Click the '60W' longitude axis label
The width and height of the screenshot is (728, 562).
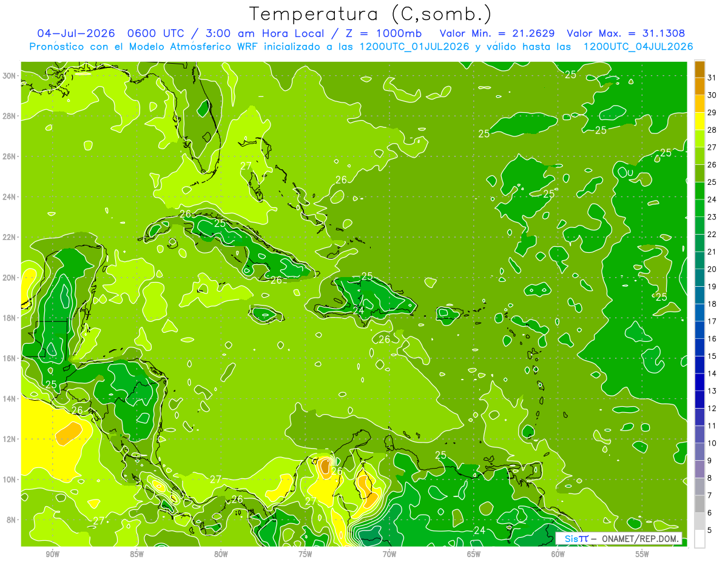[558, 554]
